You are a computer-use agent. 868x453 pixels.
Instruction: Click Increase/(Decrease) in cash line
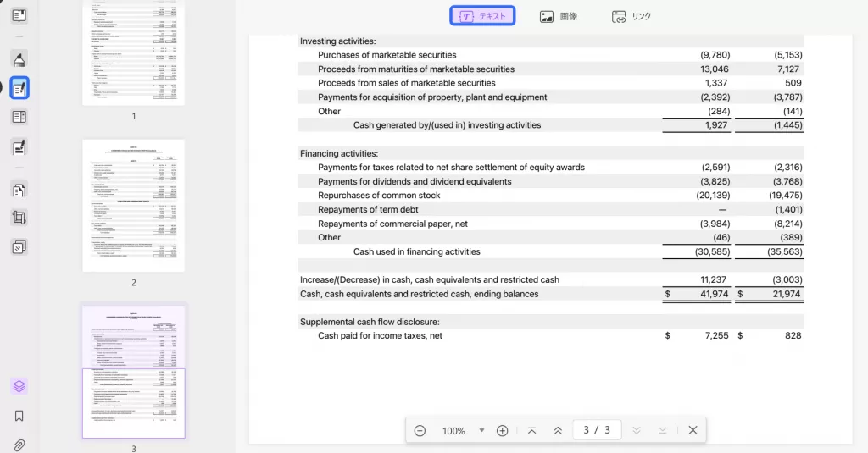429,280
